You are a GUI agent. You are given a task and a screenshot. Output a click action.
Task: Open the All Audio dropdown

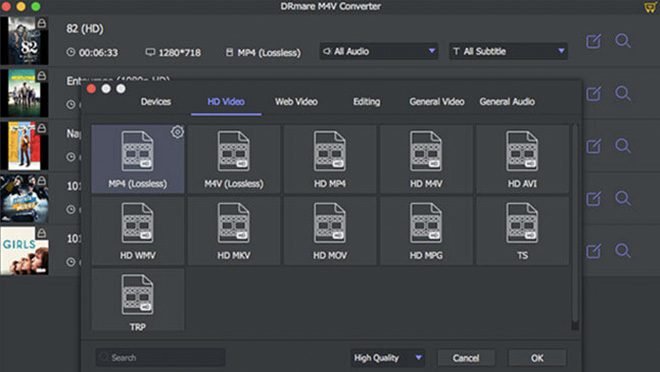pos(379,51)
